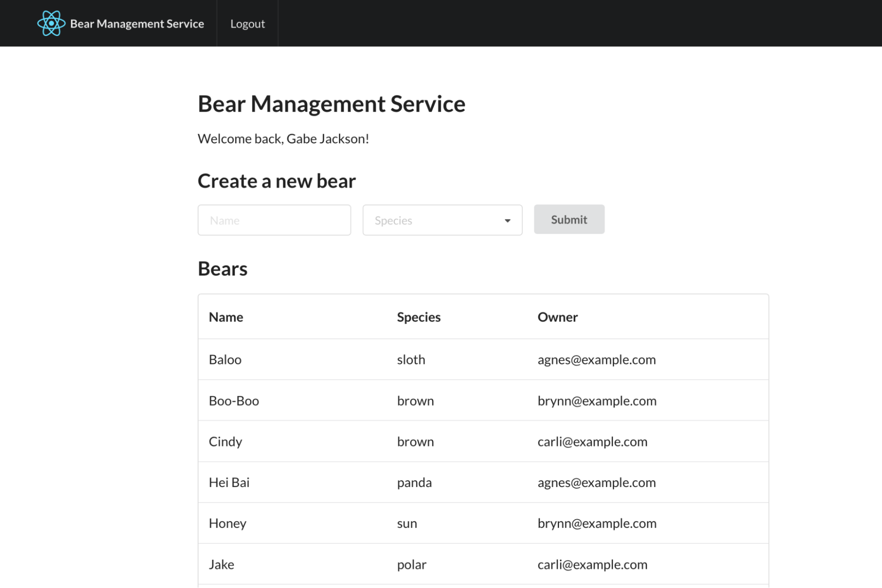Click the Species dropdown arrow

point(507,221)
